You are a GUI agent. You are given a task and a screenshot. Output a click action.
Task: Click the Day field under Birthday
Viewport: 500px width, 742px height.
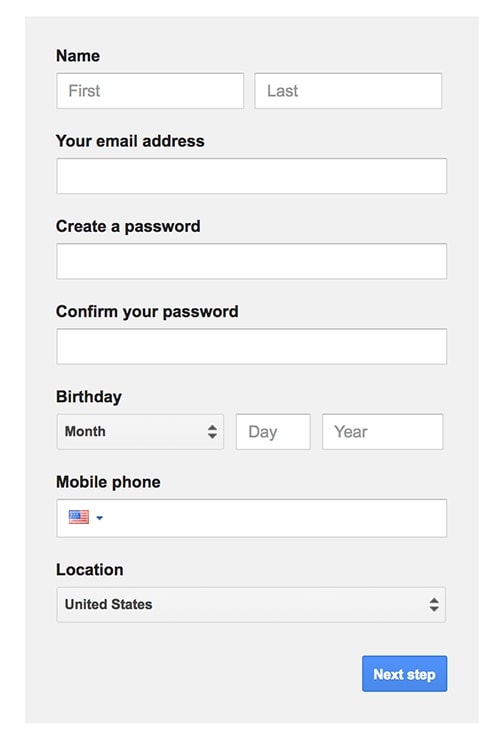(x=273, y=432)
